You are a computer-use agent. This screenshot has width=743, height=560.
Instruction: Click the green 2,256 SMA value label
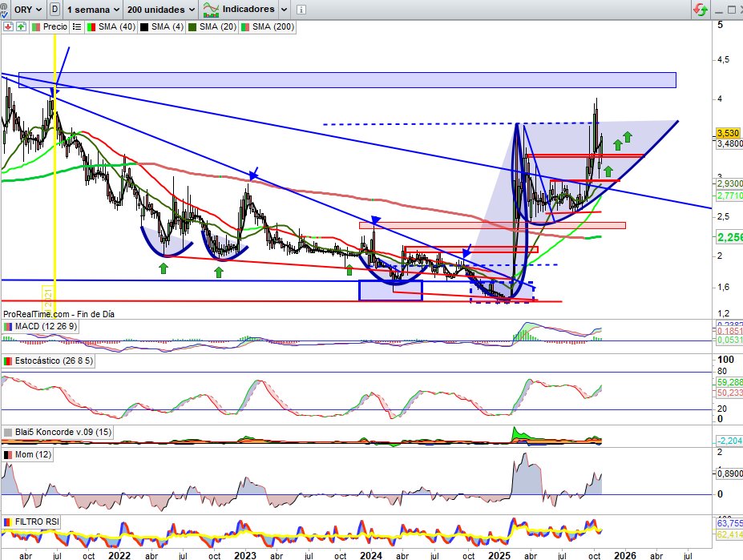coord(729,237)
